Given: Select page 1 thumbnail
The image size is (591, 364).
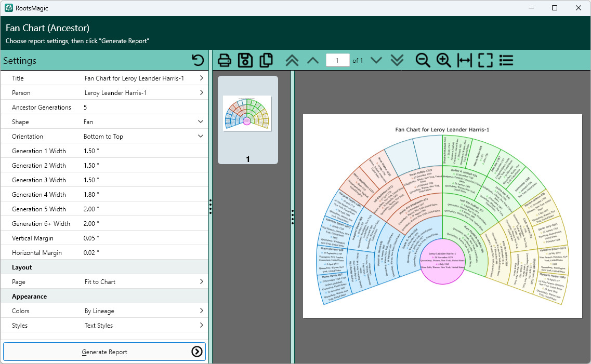Looking at the screenshot, I should point(247,120).
